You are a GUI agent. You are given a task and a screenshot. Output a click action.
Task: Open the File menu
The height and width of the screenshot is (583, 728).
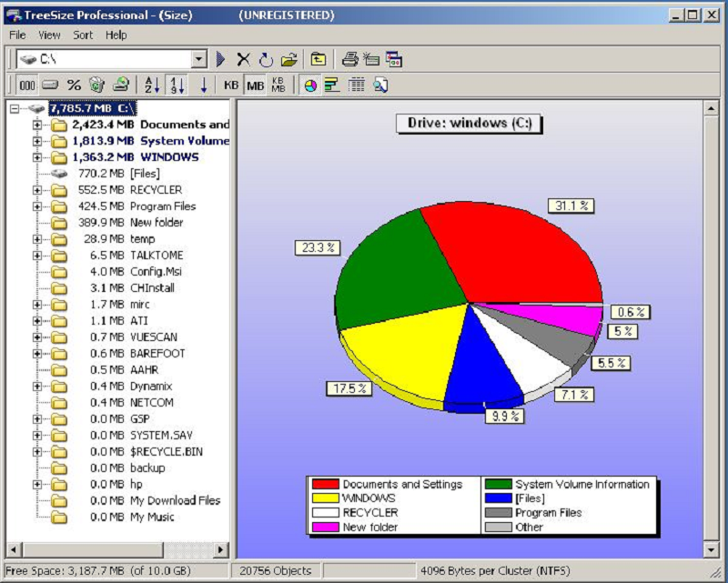pos(18,35)
